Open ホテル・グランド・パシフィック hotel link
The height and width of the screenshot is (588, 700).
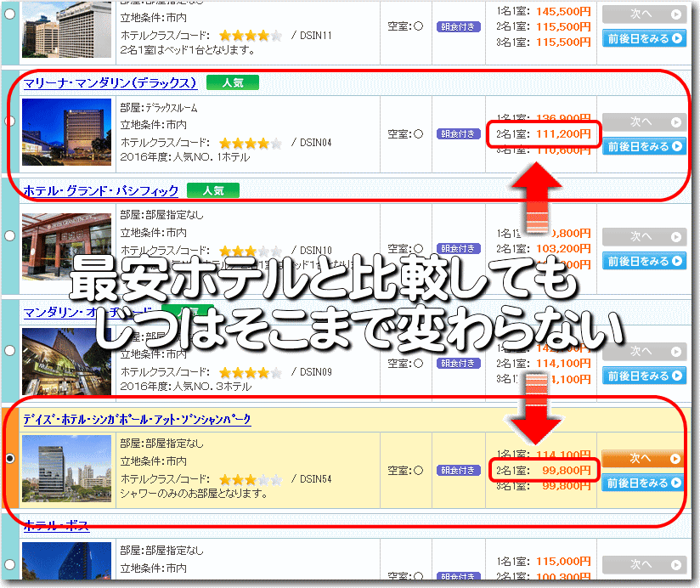point(100,190)
